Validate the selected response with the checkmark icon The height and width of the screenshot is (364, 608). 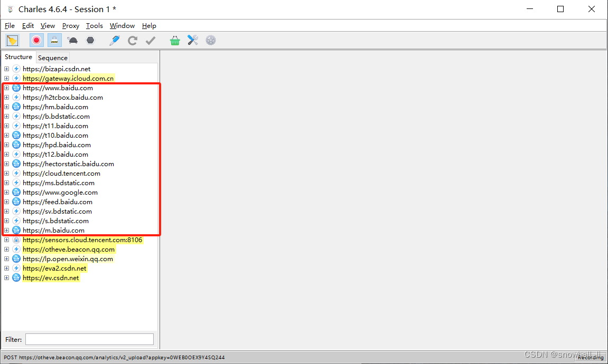(151, 40)
